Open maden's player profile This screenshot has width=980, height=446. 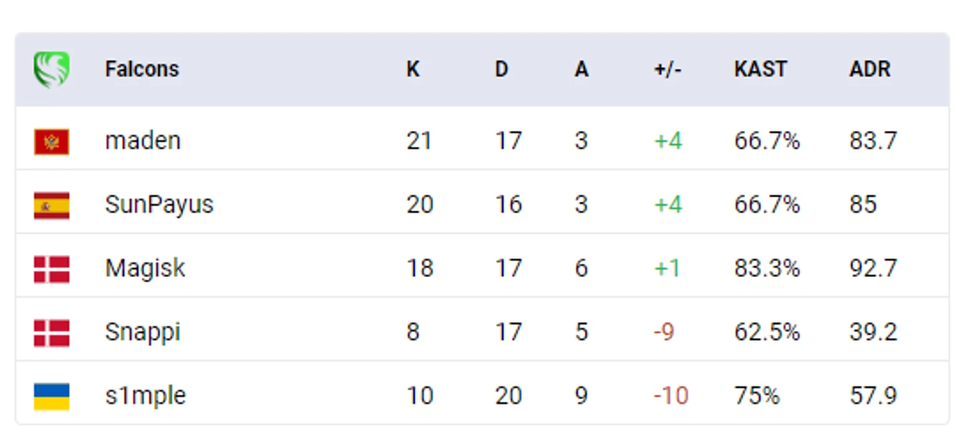(143, 141)
